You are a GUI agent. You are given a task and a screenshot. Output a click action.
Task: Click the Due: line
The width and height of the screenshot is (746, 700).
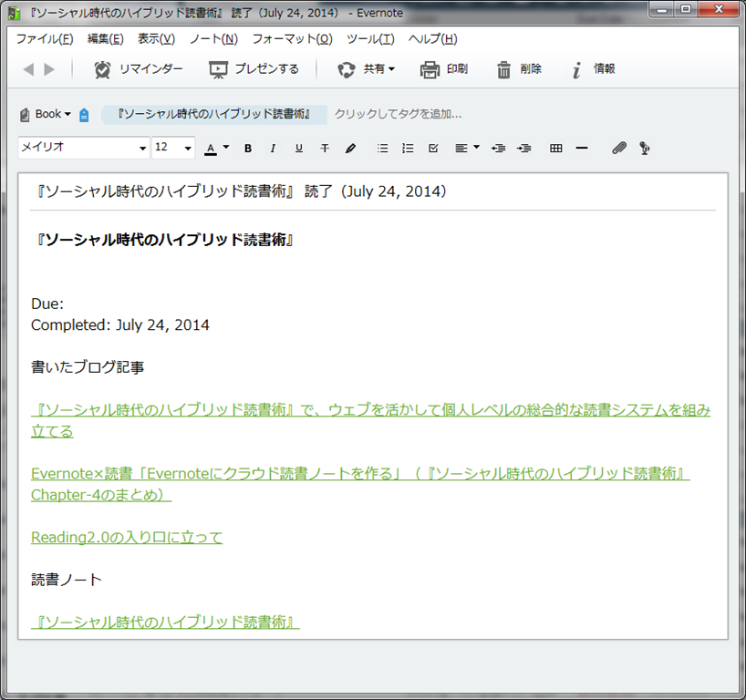pos(47,304)
